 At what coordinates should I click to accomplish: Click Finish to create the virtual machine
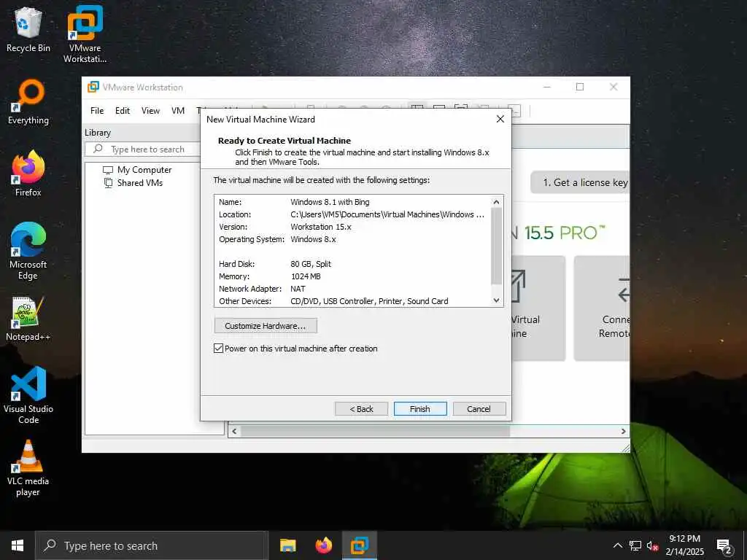420,409
